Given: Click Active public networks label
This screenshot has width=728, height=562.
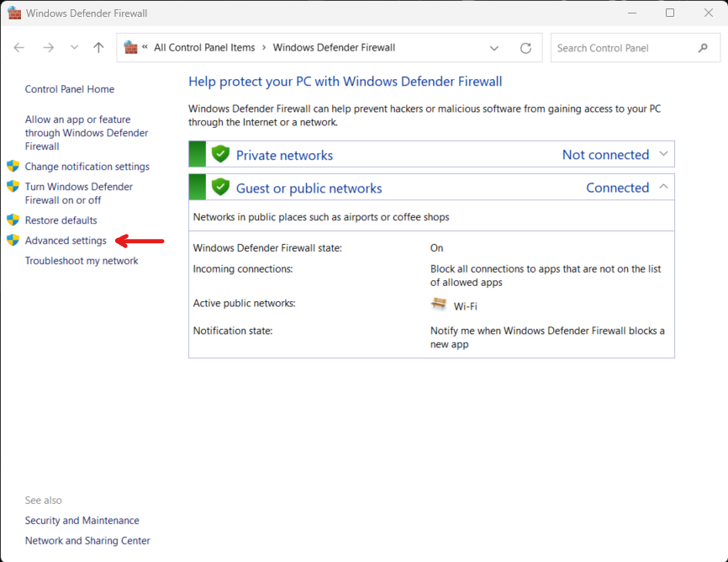Looking at the screenshot, I should (x=245, y=303).
